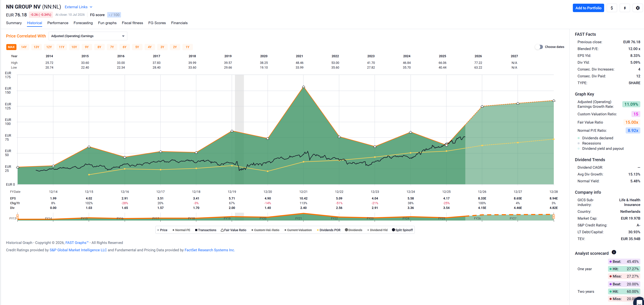This screenshot has height=305, width=644.
Task: Select the 14Y time range
Action: (x=24, y=47)
